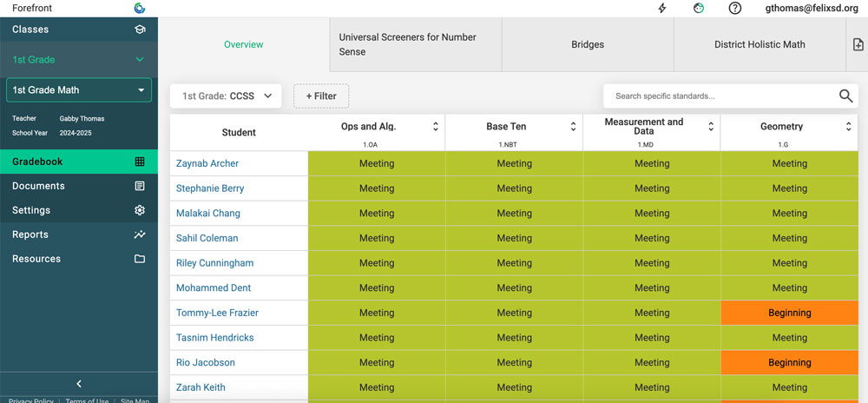Viewport: 868px width, 403px height.
Task: Switch to the Bridges tab
Action: click(x=588, y=44)
